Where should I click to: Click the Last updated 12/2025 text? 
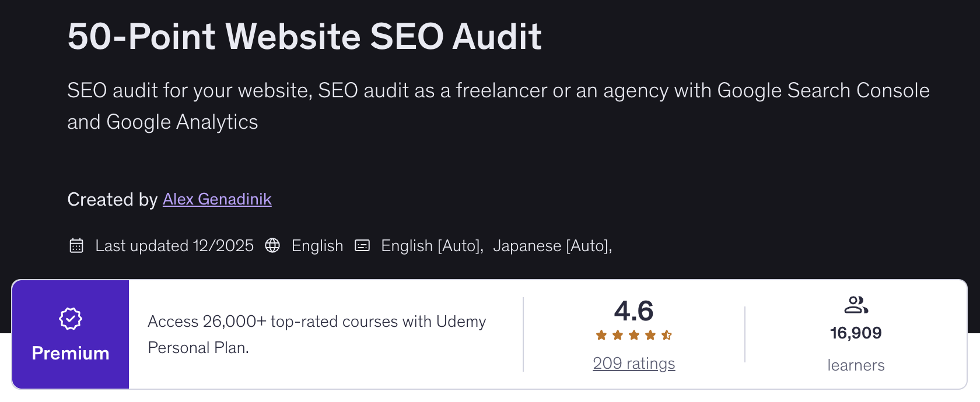click(174, 246)
